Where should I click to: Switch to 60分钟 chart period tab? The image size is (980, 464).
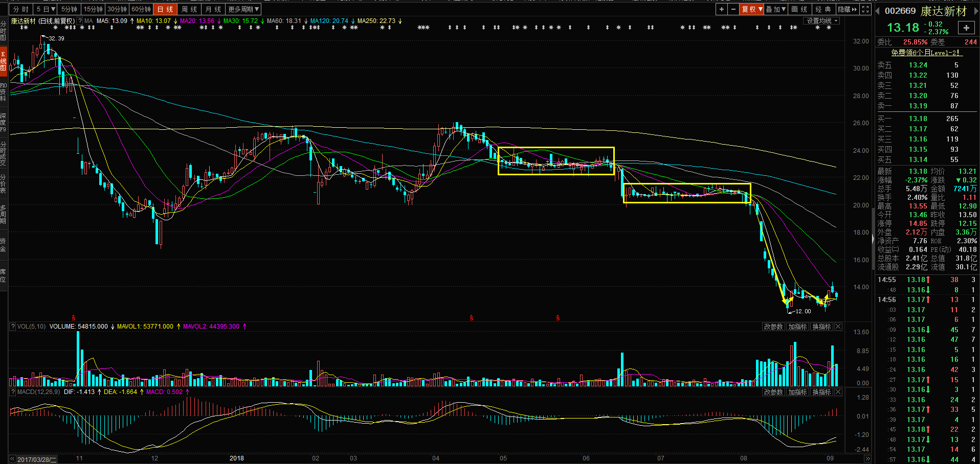point(141,9)
